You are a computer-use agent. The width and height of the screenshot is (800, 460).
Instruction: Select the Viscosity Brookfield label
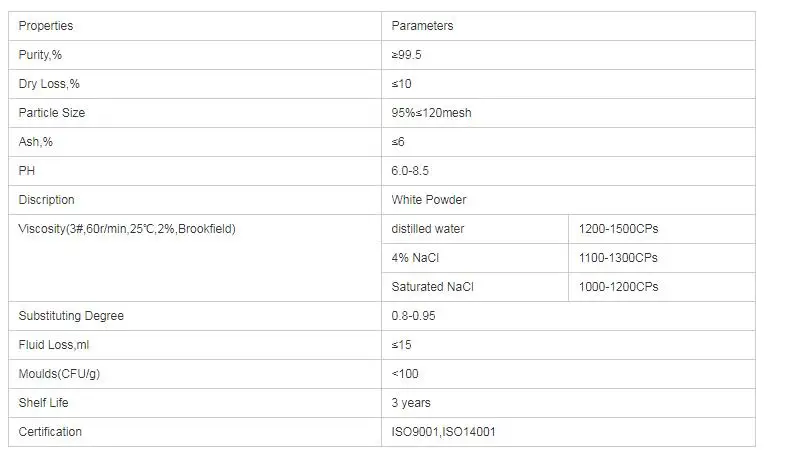127,229
